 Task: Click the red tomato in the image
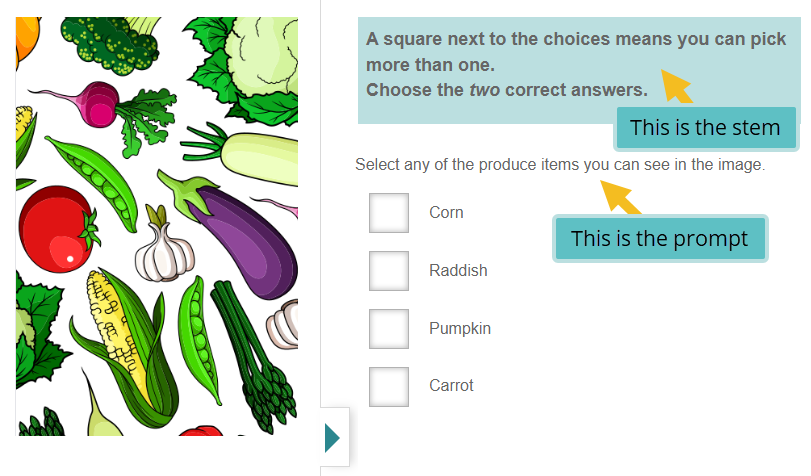click(x=54, y=229)
